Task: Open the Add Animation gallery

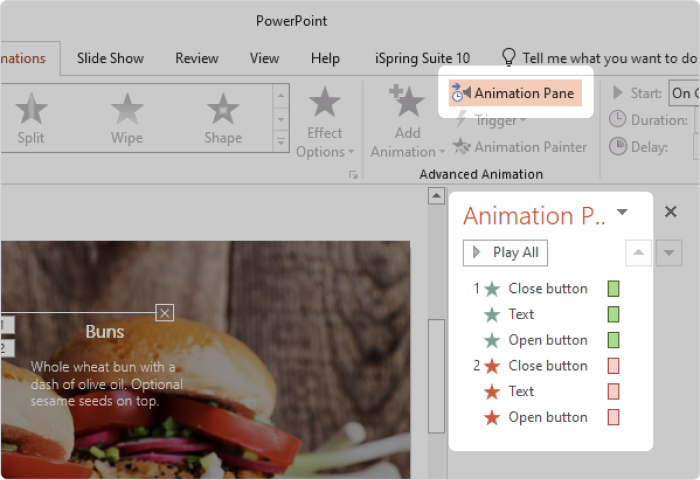Action: click(408, 121)
